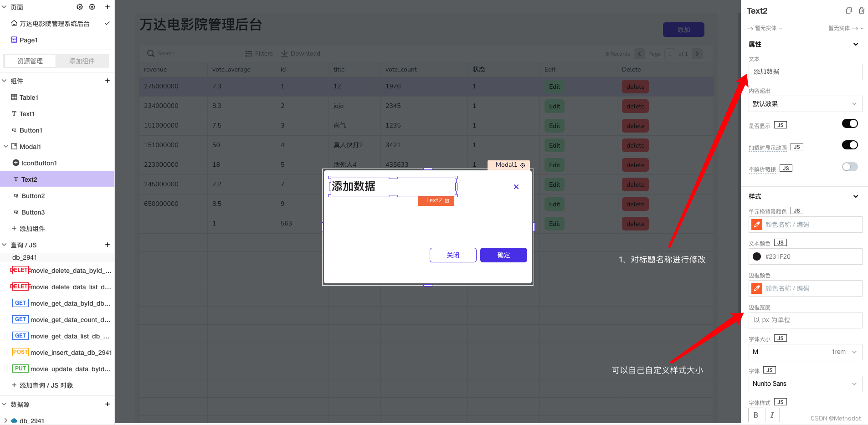The height and width of the screenshot is (425, 868).
Task: Go to previous table page arrow
Action: (x=639, y=54)
